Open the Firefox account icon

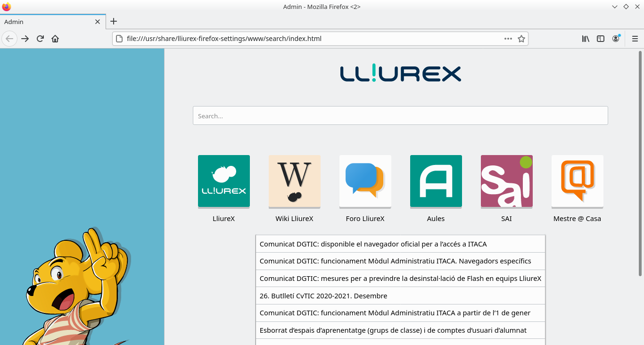(x=616, y=39)
